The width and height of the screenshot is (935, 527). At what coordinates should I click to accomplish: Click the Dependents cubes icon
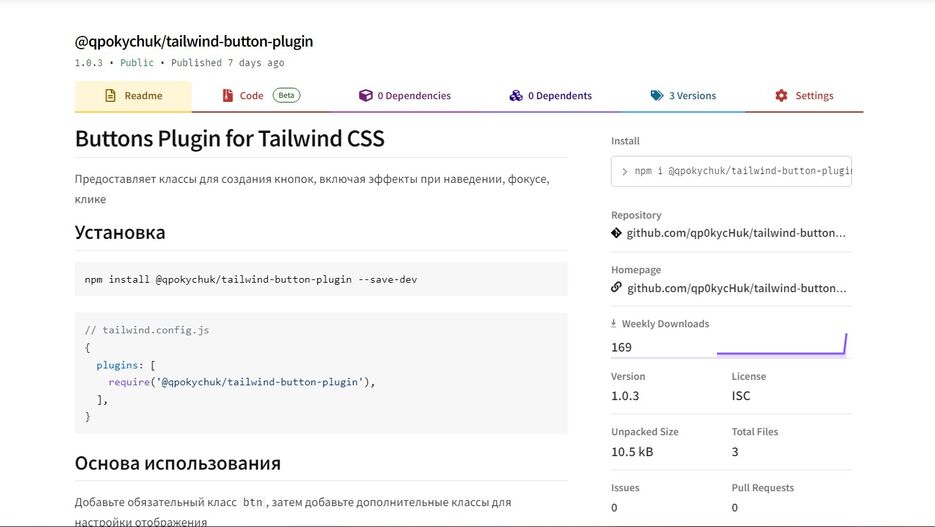(516, 95)
